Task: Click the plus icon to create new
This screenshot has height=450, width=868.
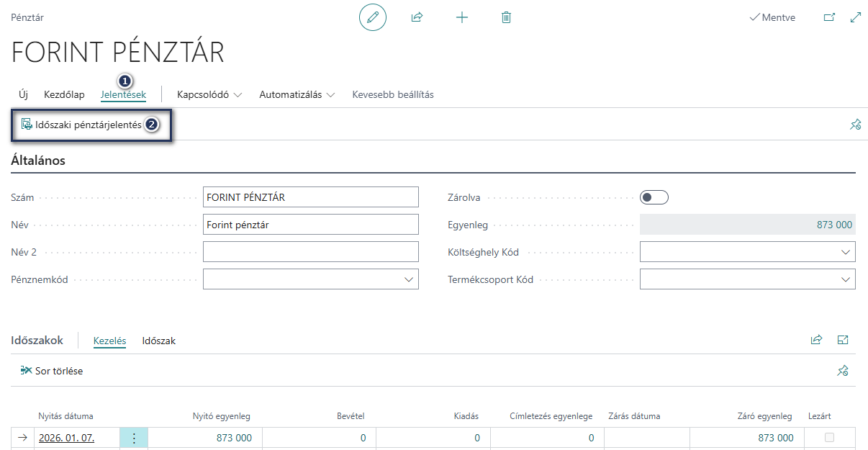Action: click(462, 17)
